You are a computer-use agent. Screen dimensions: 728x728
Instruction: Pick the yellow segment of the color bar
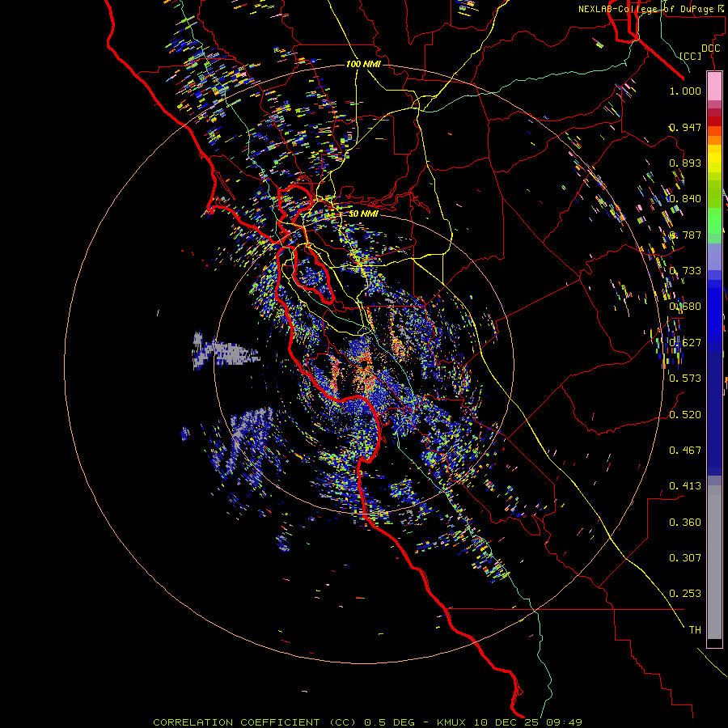(714, 159)
